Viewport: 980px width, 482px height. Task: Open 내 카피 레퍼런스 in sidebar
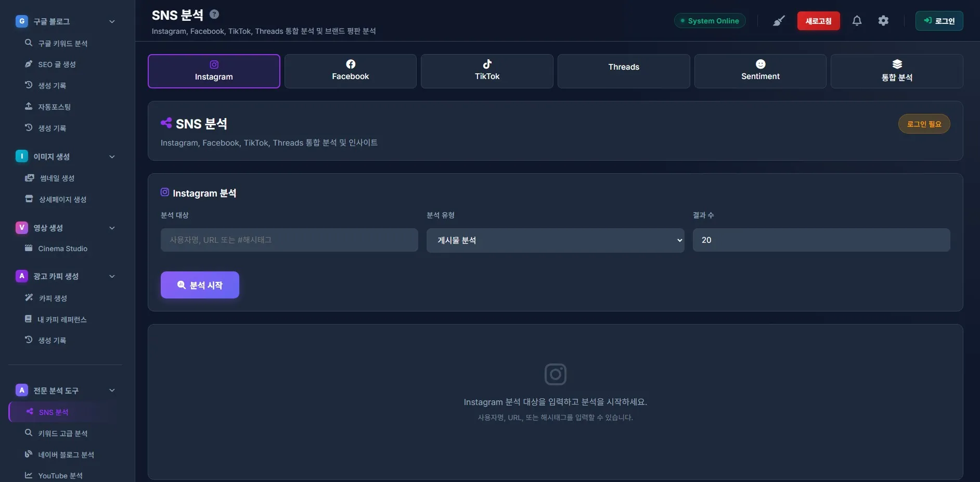(65, 319)
